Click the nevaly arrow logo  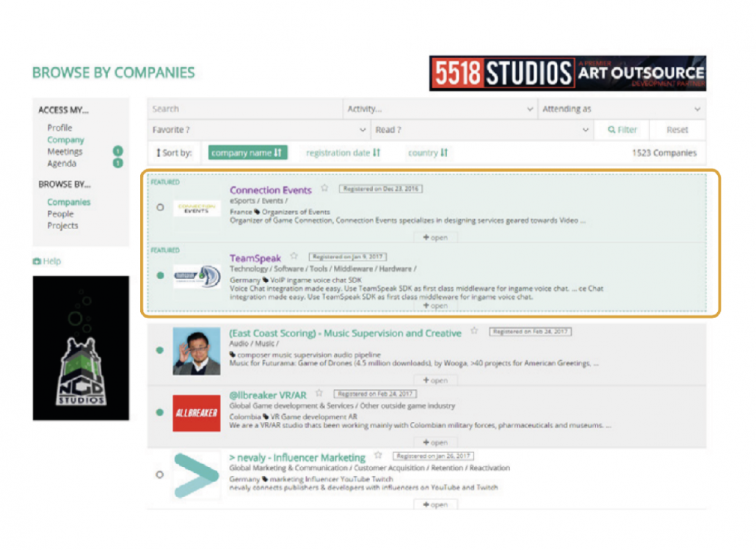click(x=196, y=476)
